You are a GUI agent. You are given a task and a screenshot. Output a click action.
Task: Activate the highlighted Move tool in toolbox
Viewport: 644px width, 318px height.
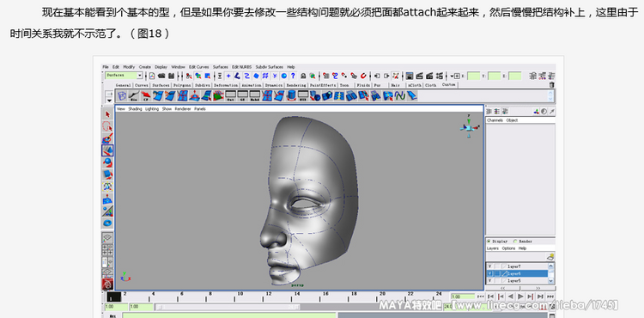point(107,150)
